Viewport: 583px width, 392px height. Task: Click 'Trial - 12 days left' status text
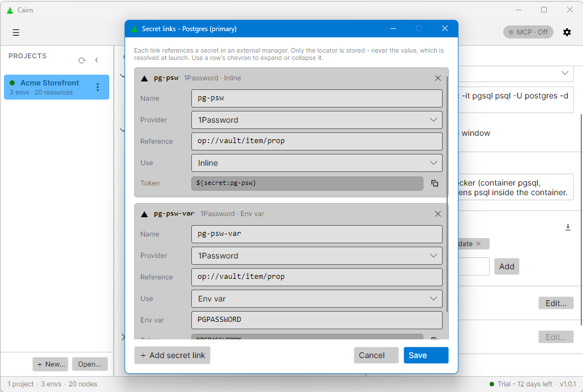pyautogui.click(x=525, y=384)
